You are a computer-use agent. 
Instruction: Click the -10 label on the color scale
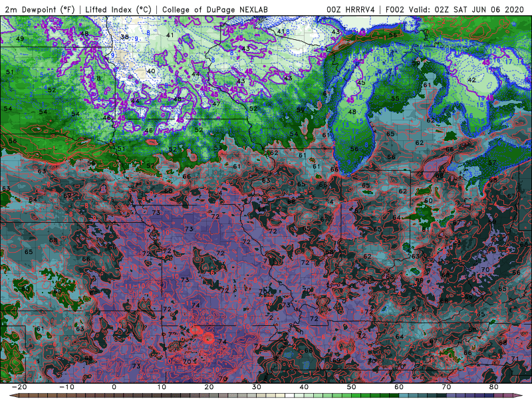pyautogui.click(x=66, y=387)
